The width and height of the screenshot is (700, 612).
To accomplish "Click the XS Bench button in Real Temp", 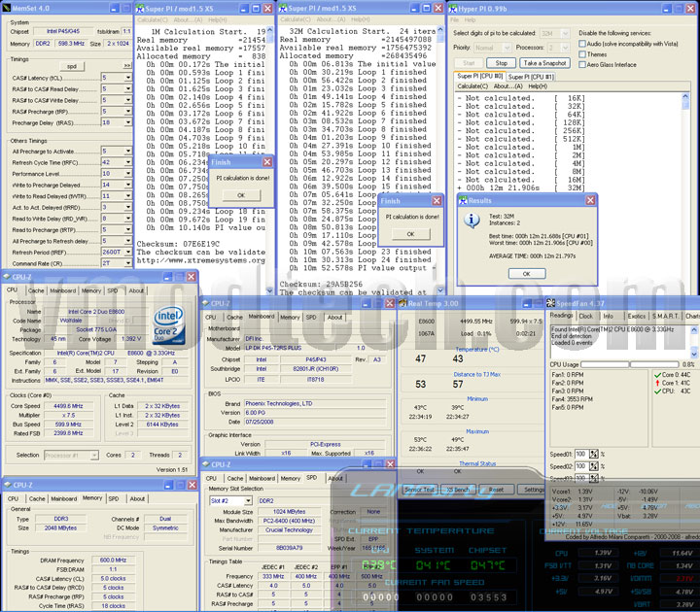I will [458, 490].
